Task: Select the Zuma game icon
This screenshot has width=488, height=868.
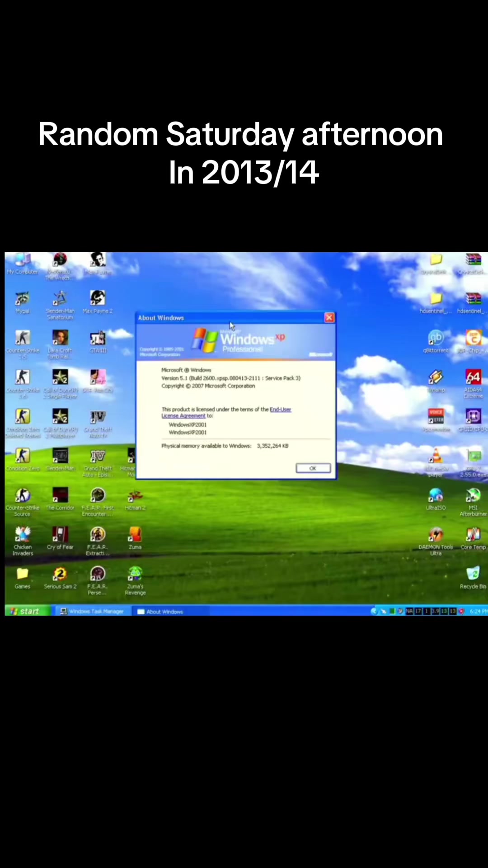Action: coord(135,538)
